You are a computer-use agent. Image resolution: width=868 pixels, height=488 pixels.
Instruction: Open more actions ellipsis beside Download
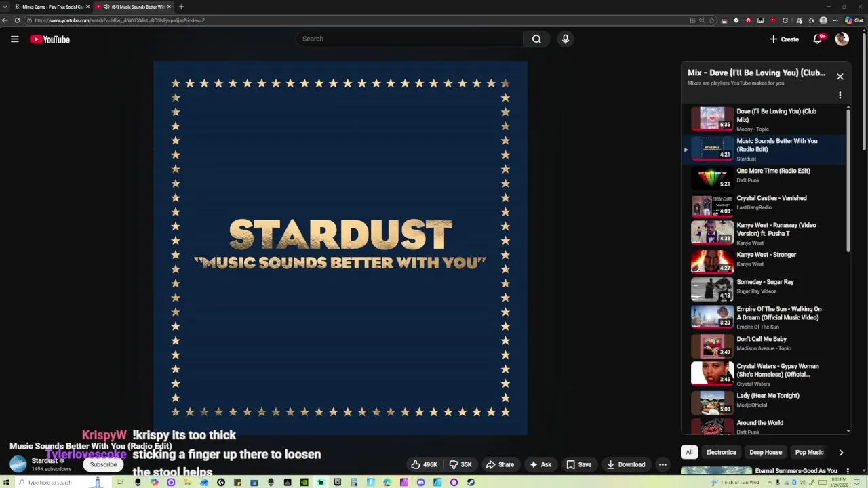[x=663, y=464]
